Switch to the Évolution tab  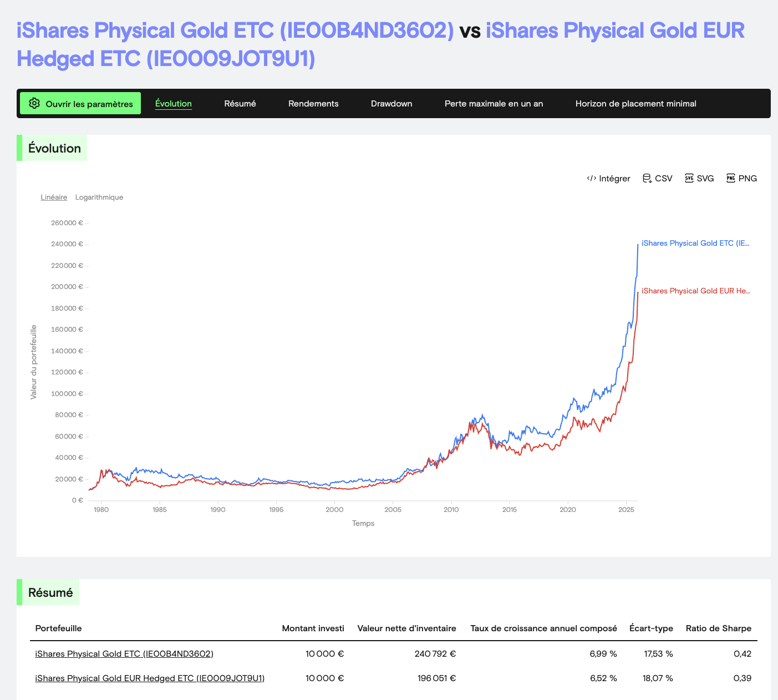(x=174, y=104)
